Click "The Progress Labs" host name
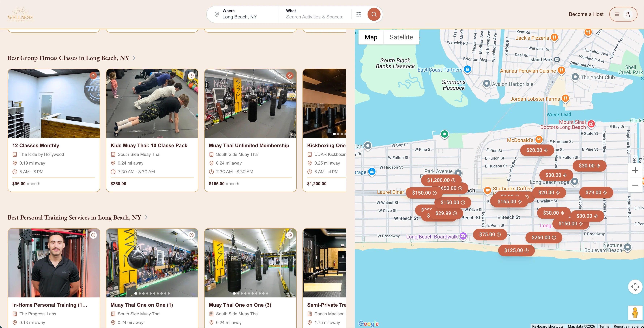This screenshot has width=644, height=328. pos(38,314)
